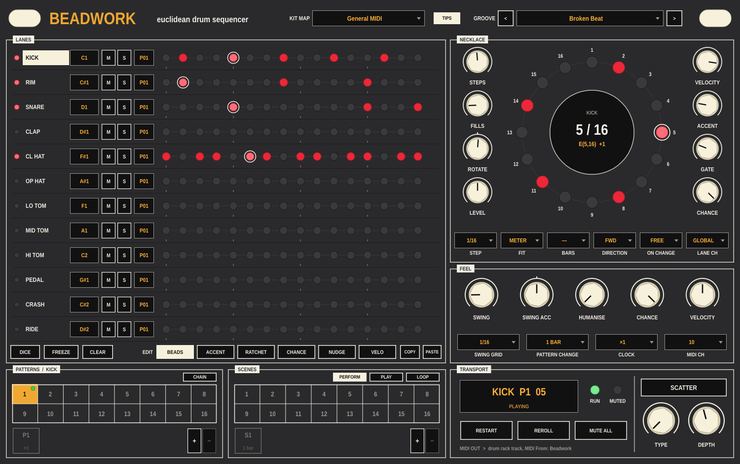Remove a pattern with the minus button
This screenshot has height=464, width=740.
point(209,441)
